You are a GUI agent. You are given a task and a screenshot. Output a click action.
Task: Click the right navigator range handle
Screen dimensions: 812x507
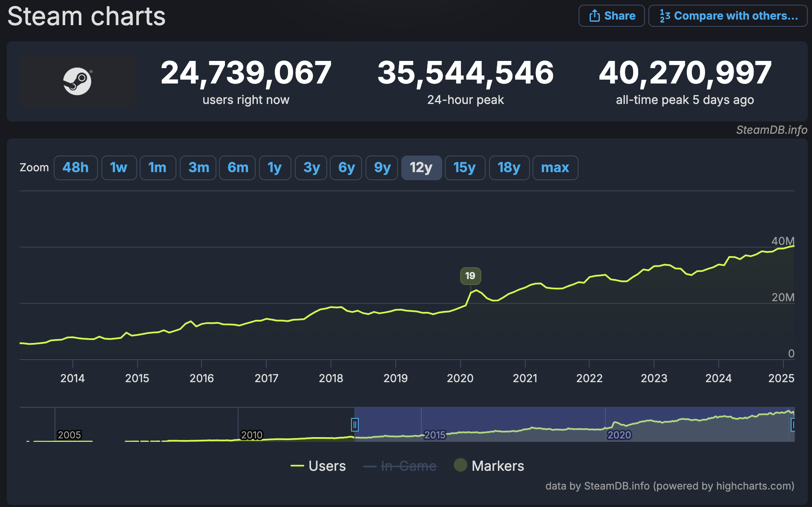[793, 424]
